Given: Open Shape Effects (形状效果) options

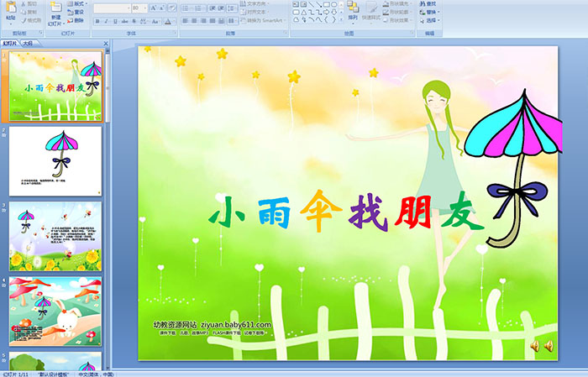Looking at the screenshot, I should point(397,20).
